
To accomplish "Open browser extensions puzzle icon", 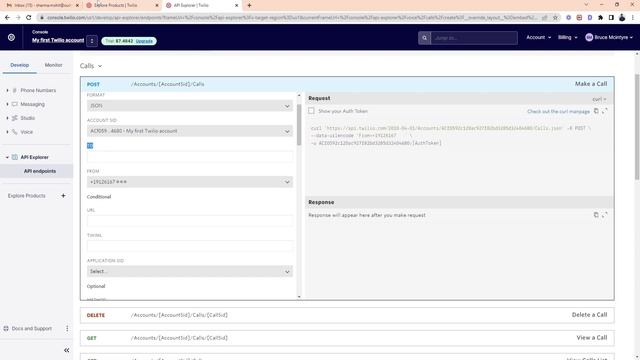I will (x=600, y=18).
